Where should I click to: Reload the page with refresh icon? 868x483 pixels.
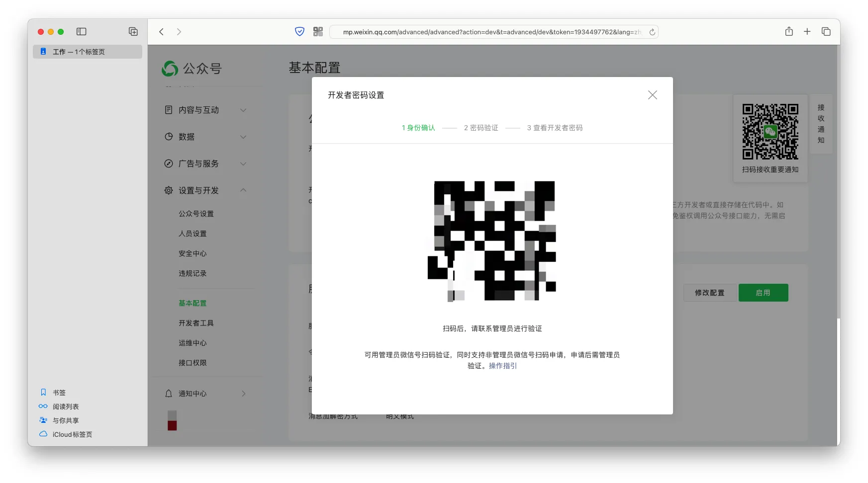[652, 32]
